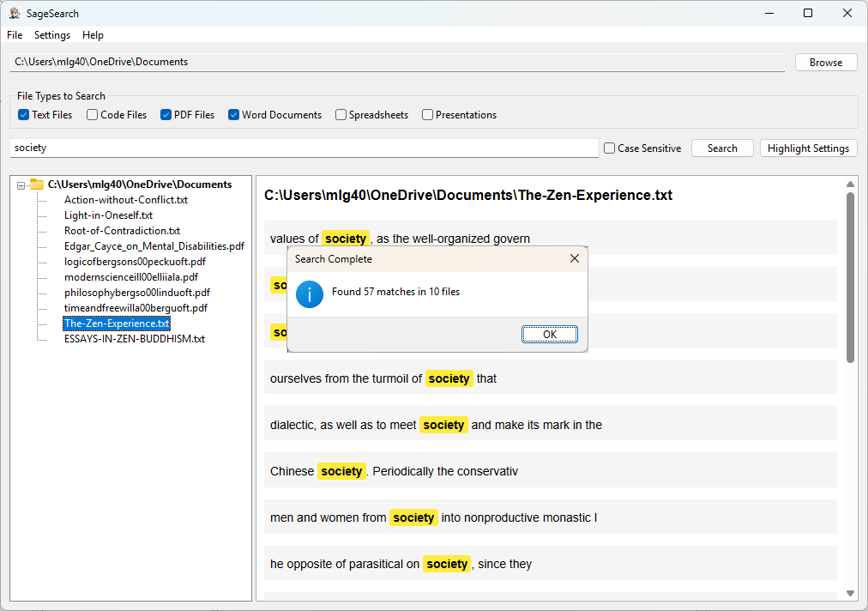Close the SageSearch window
The width and height of the screenshot is (868, 611).
tap(847, 13)
